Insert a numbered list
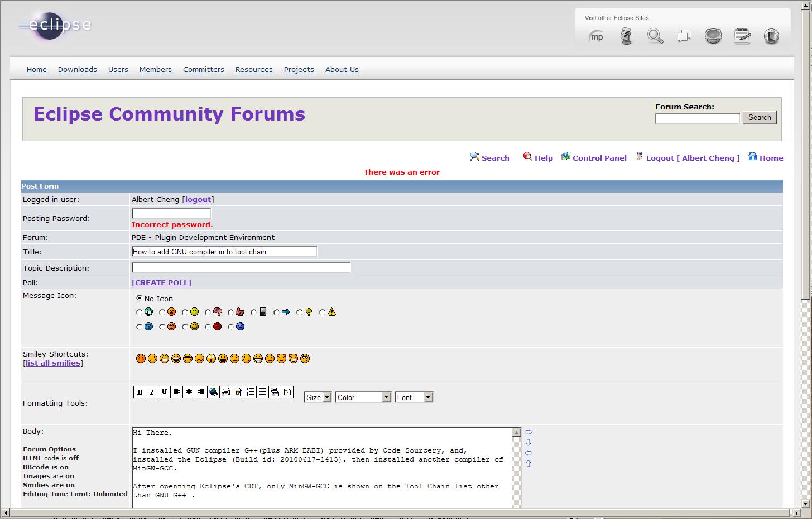This screenshot has width=812, height=519. (250, 392)
